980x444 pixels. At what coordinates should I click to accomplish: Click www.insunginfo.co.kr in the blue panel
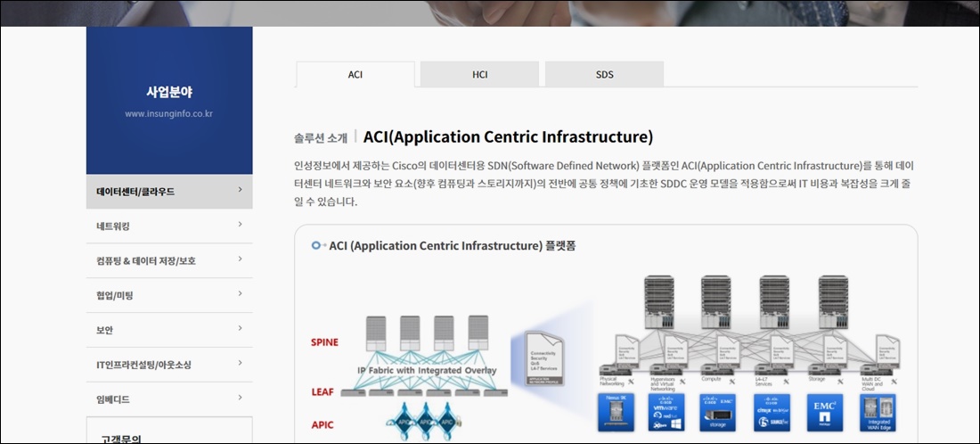[x=168, y=114]
